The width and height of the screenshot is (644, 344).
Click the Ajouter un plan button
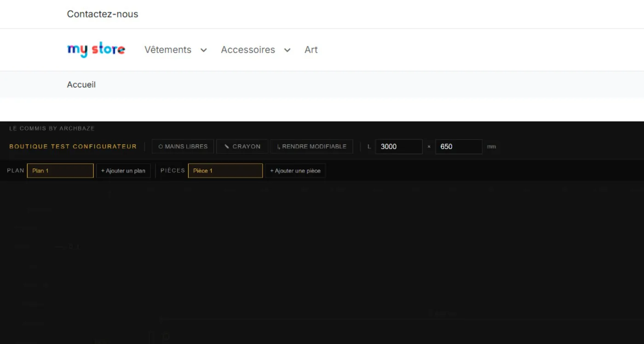pyautogui.click(x=123, y=171)
